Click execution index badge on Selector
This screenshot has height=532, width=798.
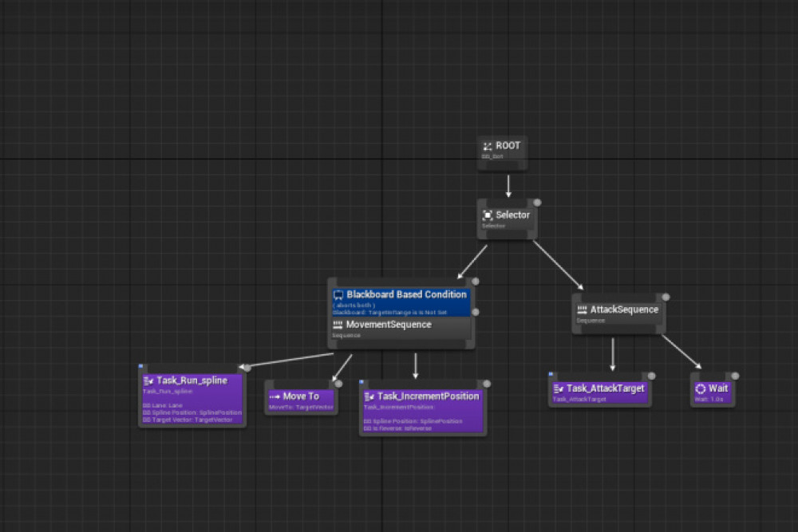(537, 203)
